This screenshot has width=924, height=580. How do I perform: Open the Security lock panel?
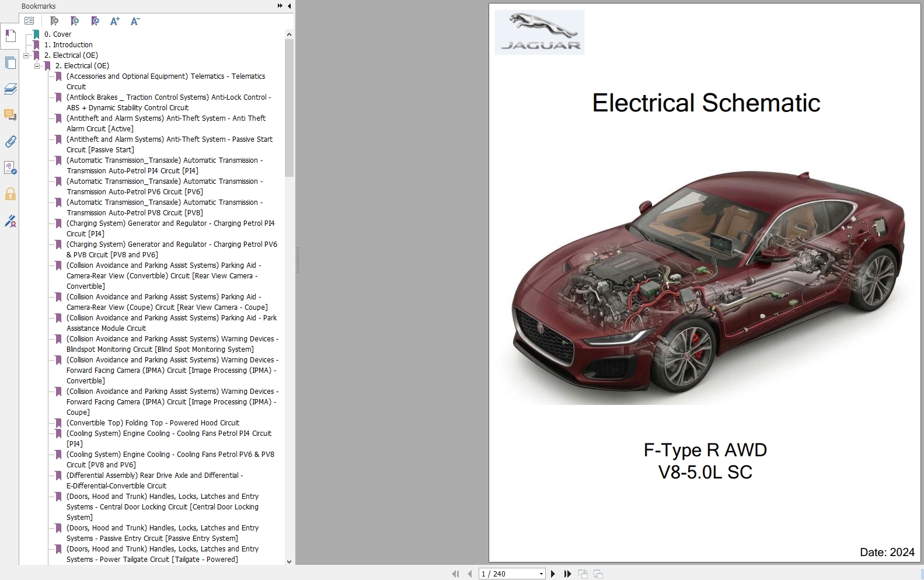(10, 194)
